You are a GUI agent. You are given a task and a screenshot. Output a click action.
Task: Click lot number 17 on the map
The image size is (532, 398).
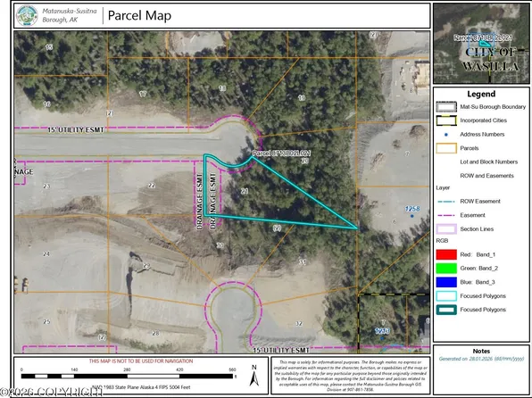(143, 94)
